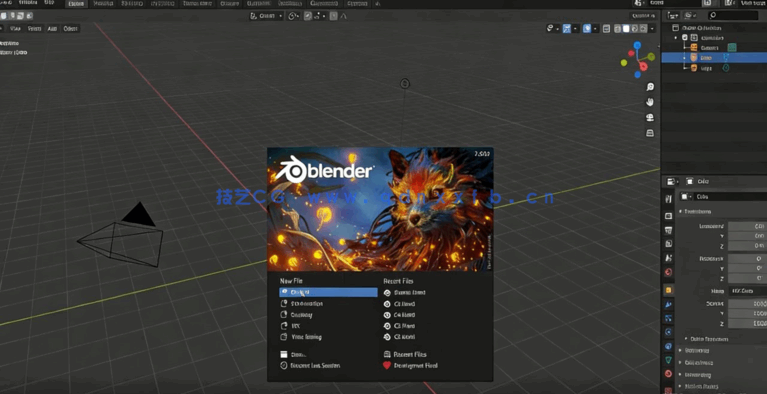This screenshot has height=394, width=767.
Task: Open the Scene properties tab icon
Action: tap(669, 258)
